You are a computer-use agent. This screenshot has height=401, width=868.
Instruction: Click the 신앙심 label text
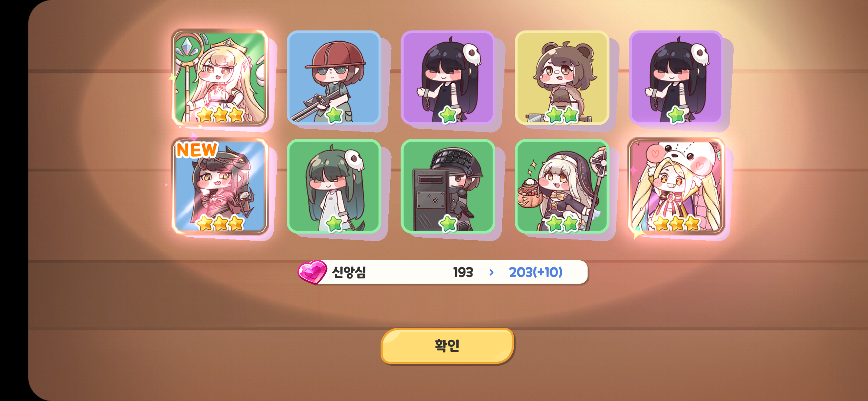pyautogui.click(x=349, y=272)
